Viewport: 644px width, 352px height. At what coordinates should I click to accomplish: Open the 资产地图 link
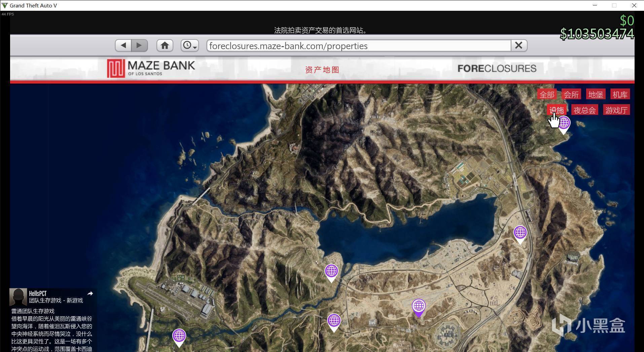tap(322, 70)
